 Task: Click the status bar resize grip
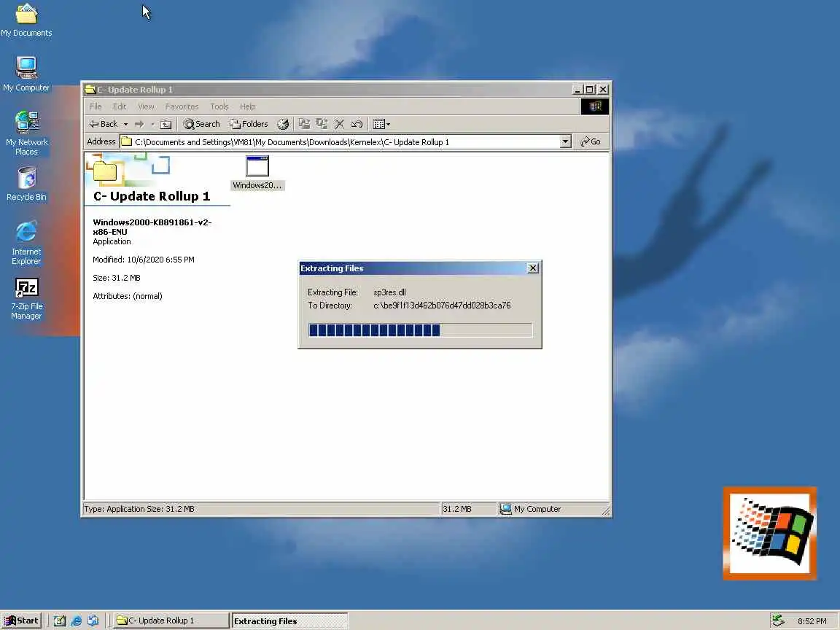click(605, 511)
